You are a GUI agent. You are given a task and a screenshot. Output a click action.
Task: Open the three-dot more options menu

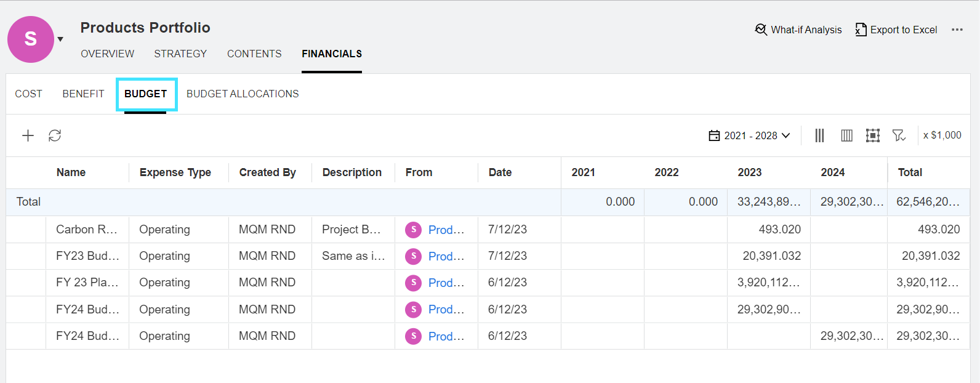[x=957, y=30]
